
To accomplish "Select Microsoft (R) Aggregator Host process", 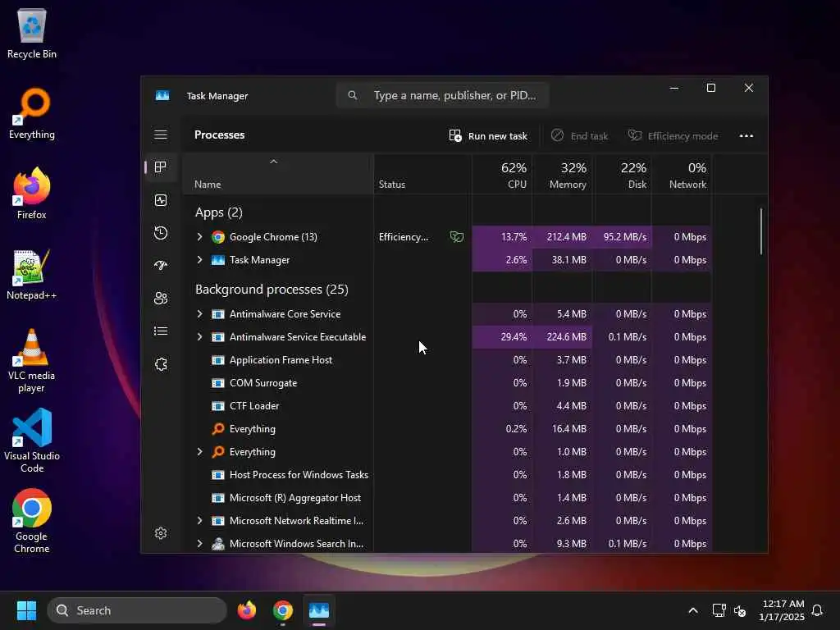I will pyautogui.click(x=447, y=498).
